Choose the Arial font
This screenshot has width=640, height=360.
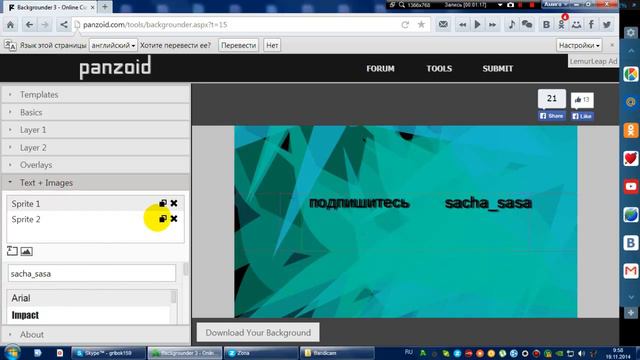(89, 298)
